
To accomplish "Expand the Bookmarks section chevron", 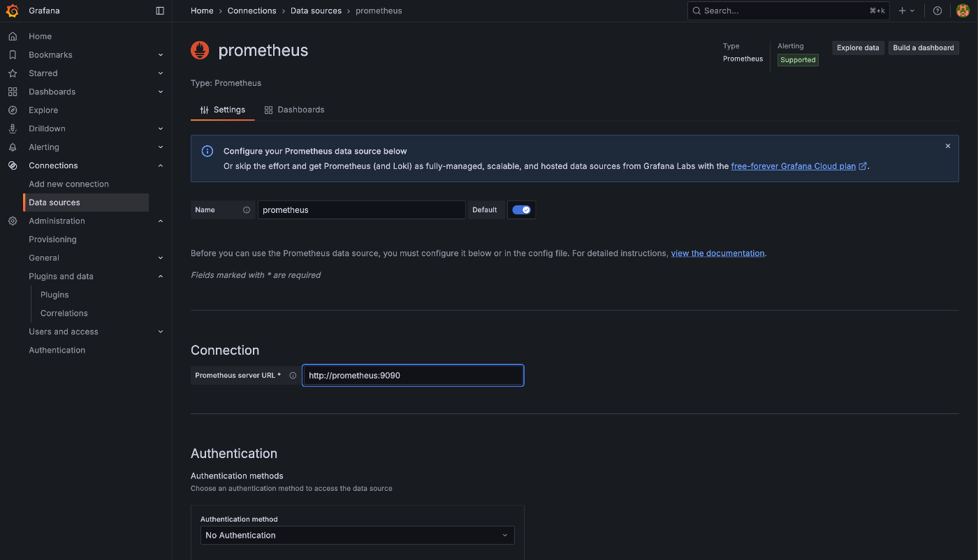I will pos(161,55).
